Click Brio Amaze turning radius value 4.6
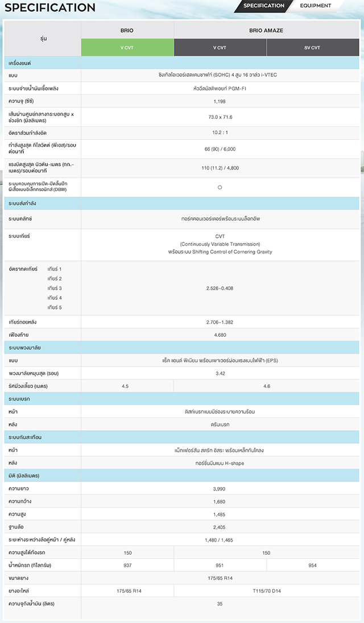This screenshot has height=623, width=364. coord(267,386)
